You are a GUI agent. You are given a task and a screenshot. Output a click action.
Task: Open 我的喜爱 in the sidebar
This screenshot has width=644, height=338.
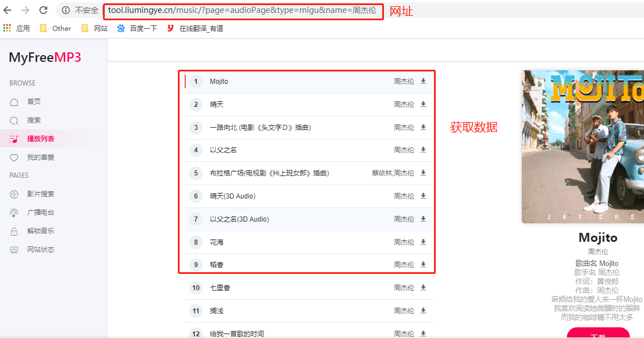coord(41,157)
